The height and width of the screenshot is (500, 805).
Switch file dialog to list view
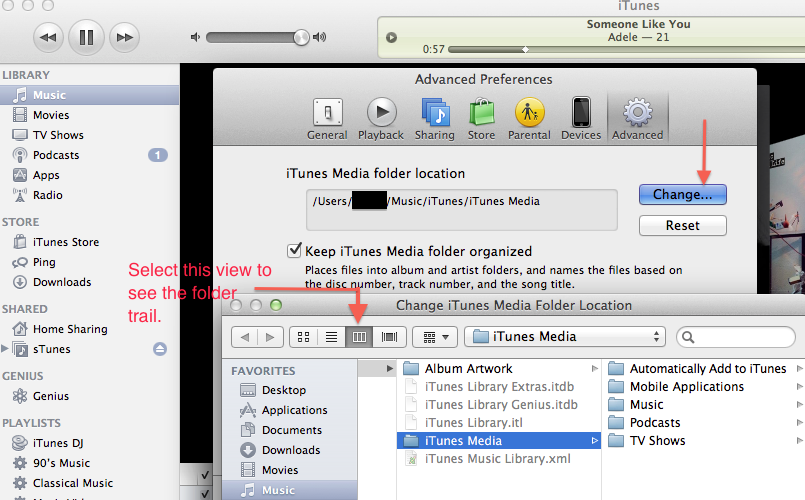[x=331, y=337]
